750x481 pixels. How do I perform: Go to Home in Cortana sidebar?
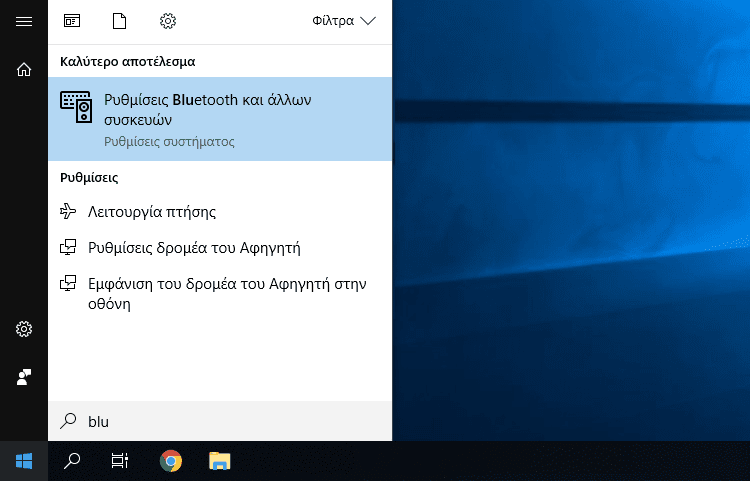(24, 69)
